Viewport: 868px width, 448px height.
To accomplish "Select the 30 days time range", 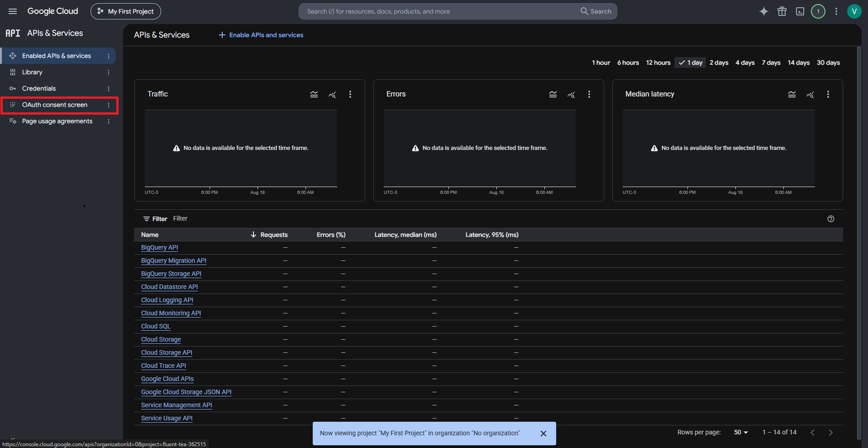I will click(x=828, y=63).
